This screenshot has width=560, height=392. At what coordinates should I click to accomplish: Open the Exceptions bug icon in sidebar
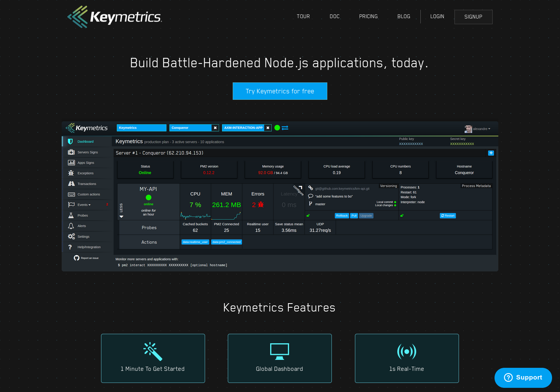pos(71,173)
